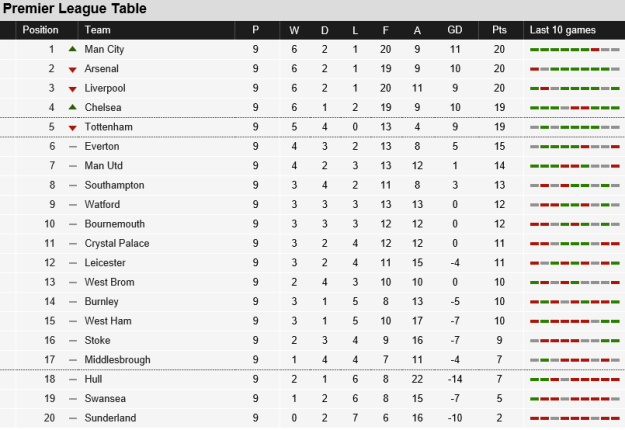625x430 pixels.
Task: Click Tottenham's red down arrow icon
Action: 72,127
